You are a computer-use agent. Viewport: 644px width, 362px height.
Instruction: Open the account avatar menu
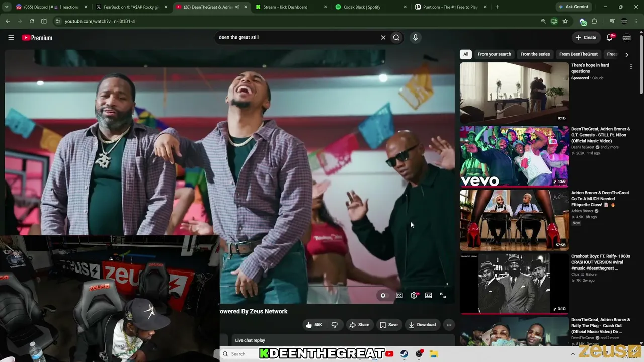(627, 37)
